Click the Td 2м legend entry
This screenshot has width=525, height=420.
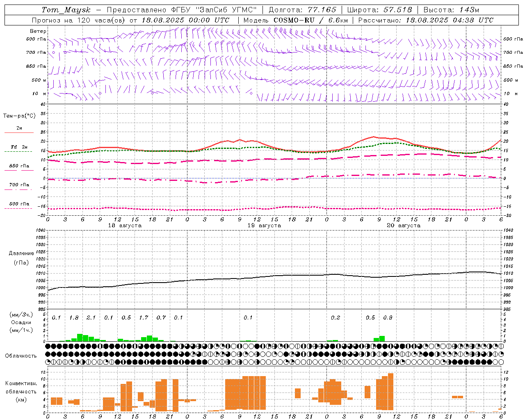[19, 147]
